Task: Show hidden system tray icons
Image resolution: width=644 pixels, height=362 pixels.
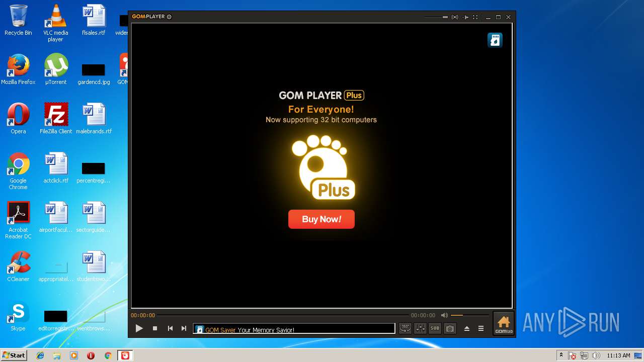Action: click(561, 355)
